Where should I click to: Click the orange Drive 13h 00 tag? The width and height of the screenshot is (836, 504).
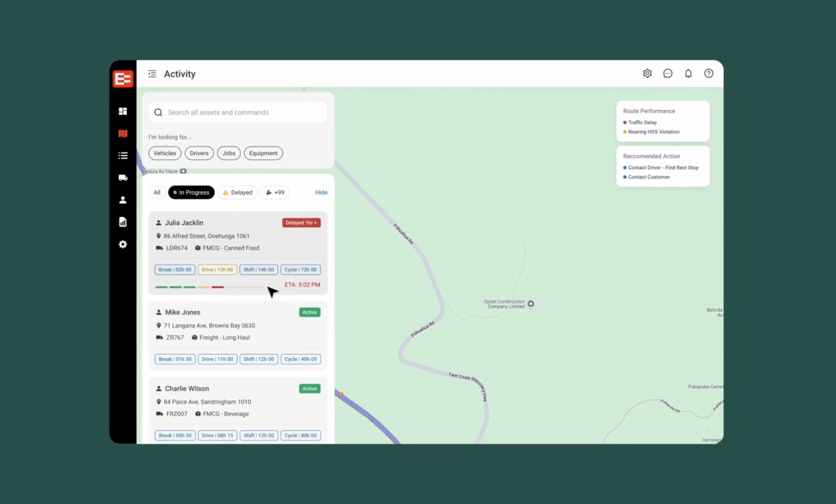[x=218, y=270]
